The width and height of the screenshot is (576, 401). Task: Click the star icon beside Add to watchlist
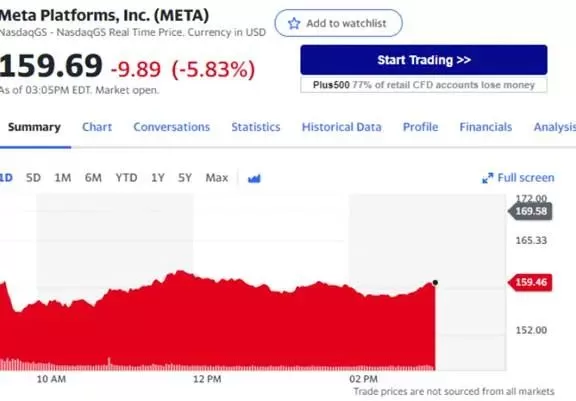click(x=294, y=24)
